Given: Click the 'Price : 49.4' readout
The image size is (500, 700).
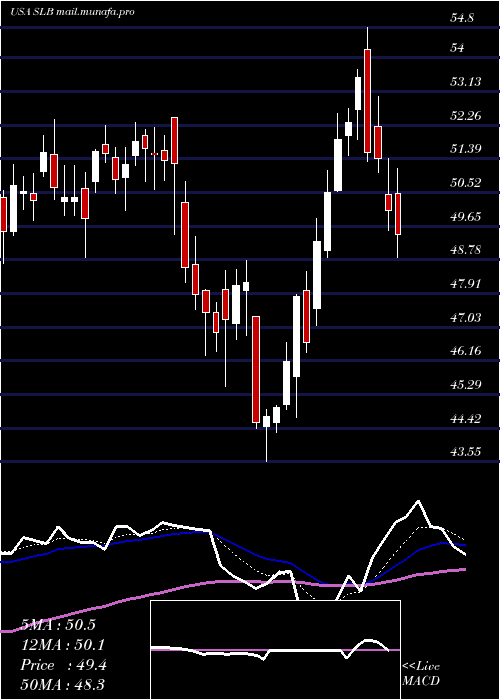Looking at the screenshot, I should (63, 665).
